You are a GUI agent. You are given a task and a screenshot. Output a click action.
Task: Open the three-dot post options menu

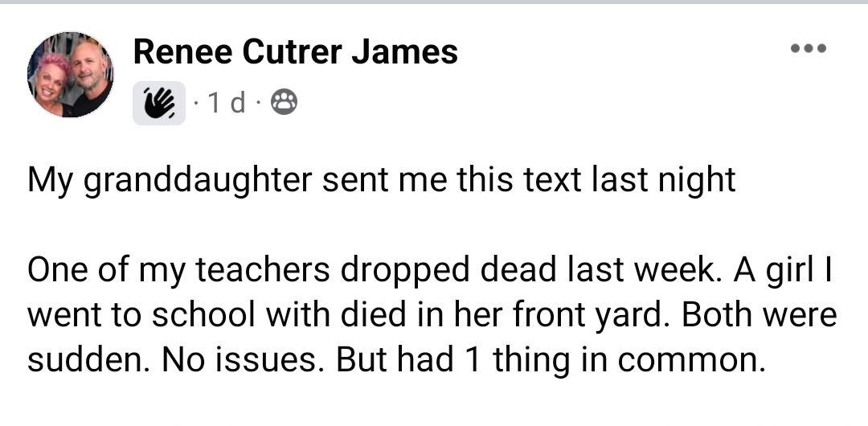click(808, 48)
